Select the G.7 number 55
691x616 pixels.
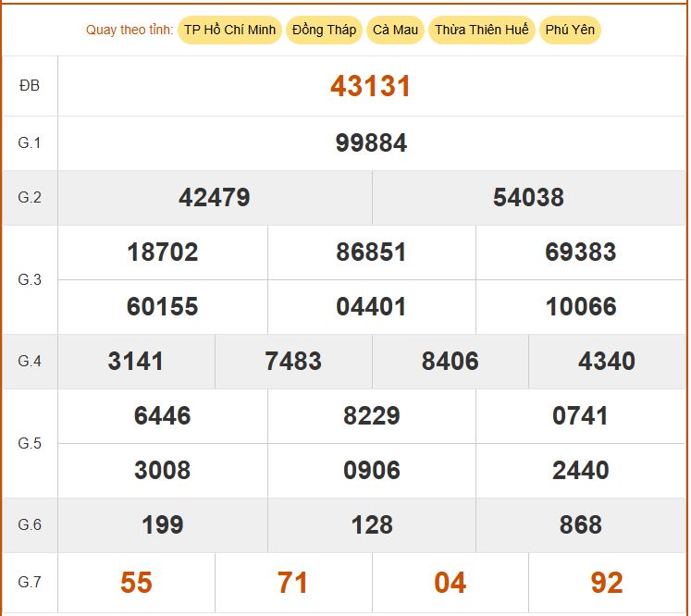tap(136, 583)
